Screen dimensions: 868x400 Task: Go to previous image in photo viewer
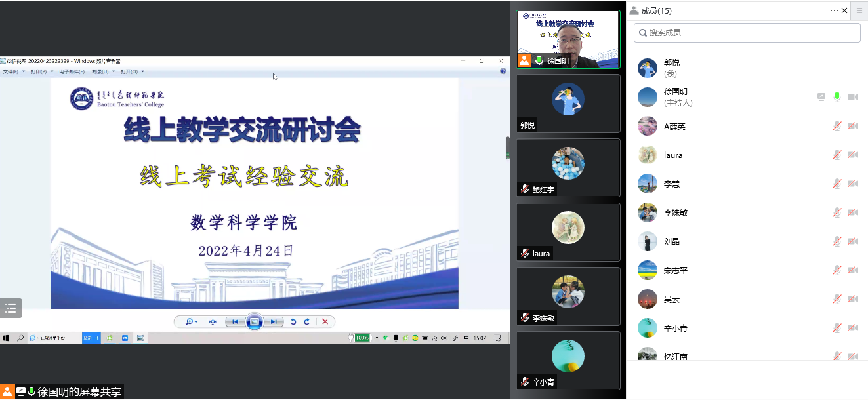coord(234,321)
